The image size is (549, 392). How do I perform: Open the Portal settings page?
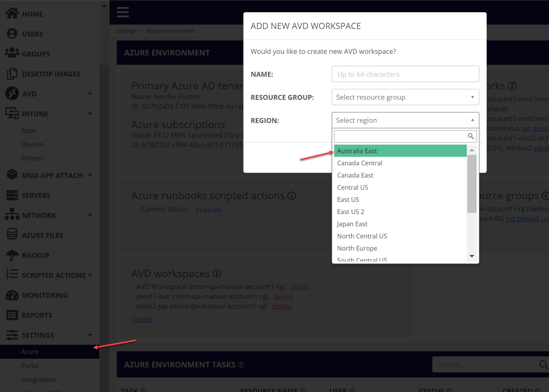point(30,365)
